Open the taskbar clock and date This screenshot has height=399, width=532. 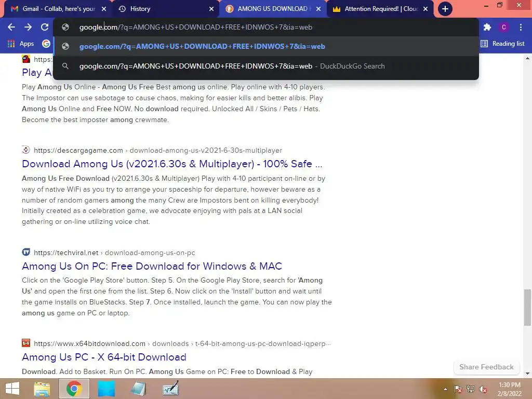510,389
